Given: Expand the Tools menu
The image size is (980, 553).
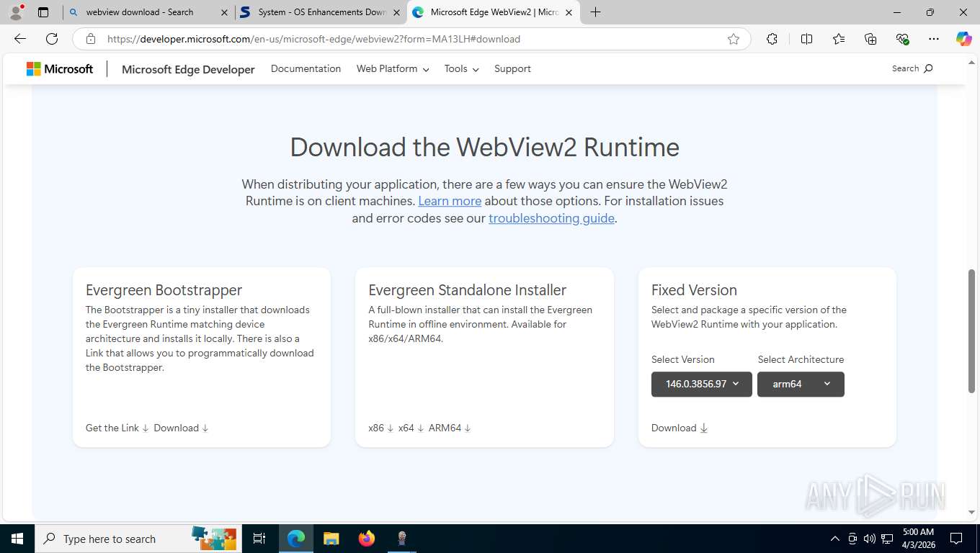Looking at the screenshot, I should coord(461,68).
